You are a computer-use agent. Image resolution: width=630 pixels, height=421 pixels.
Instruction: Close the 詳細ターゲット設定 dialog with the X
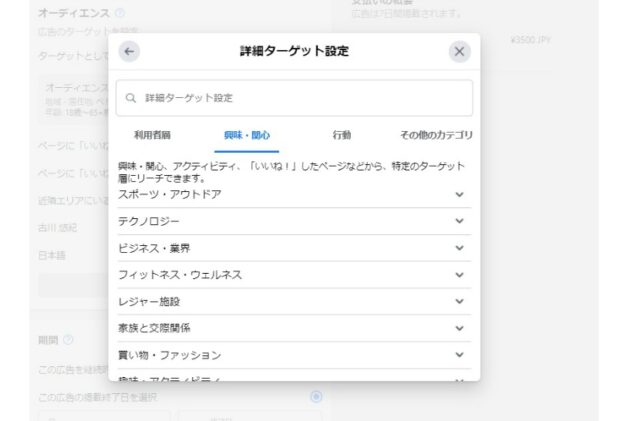pyautogui.click(x=459, y=52)
